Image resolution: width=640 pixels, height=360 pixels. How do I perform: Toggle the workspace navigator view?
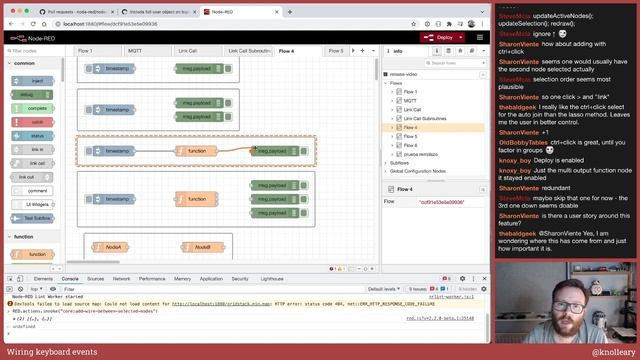(x=351, y=269)
